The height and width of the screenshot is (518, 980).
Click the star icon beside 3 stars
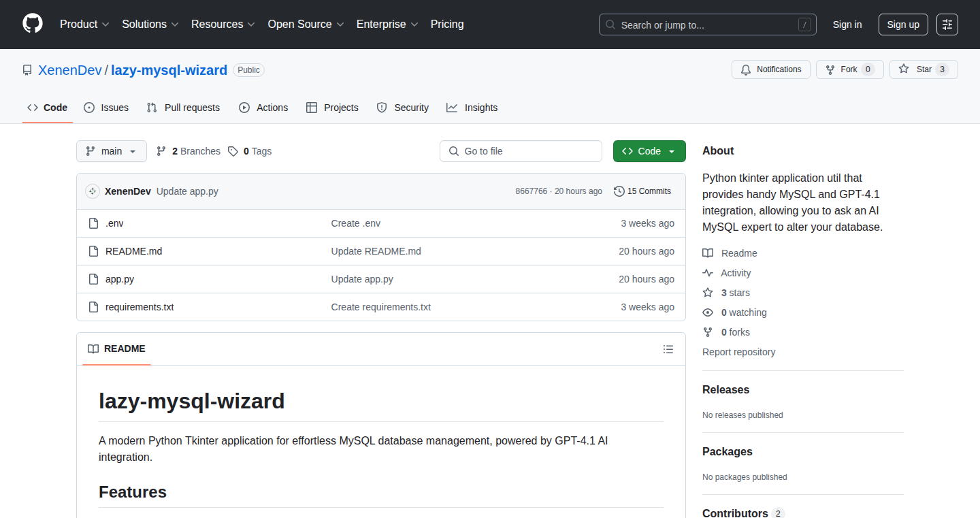click(x=708, y=293)
